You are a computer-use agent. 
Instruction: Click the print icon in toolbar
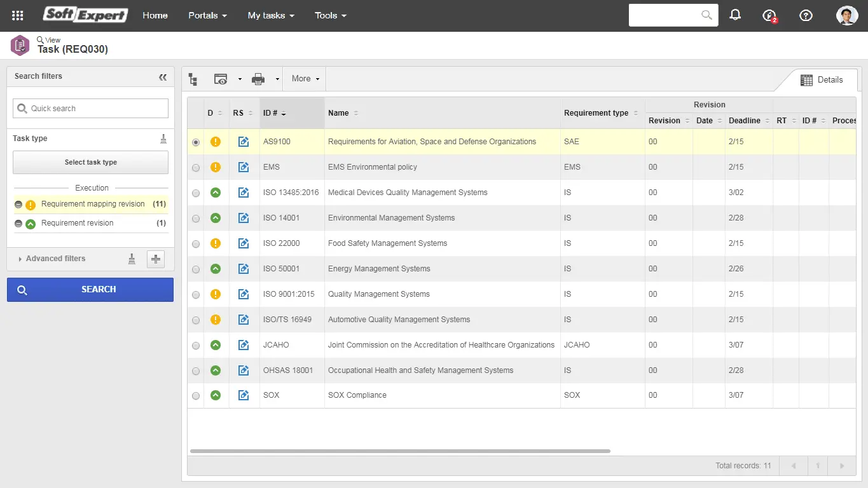click(258, 79)
